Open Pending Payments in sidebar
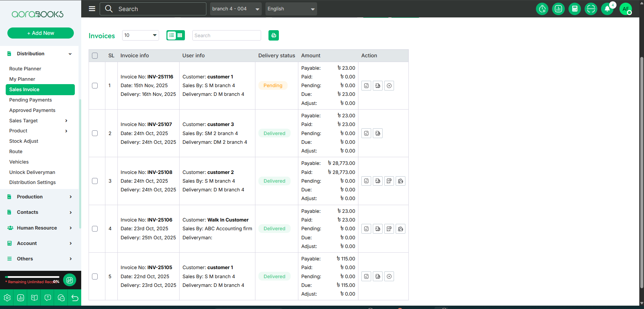Viewport: 644px width, 309px height. pyautogui.click(x=31, y=100)
